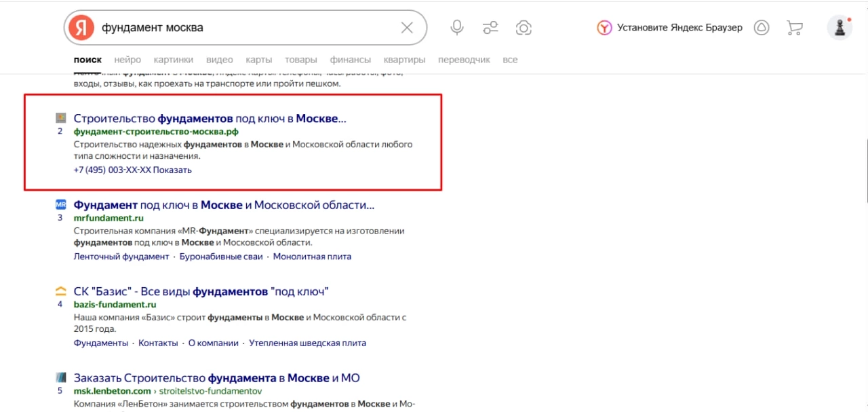Click the page vertical scrollbar thumb
The image size is (868, 412).
click(865, 170)
